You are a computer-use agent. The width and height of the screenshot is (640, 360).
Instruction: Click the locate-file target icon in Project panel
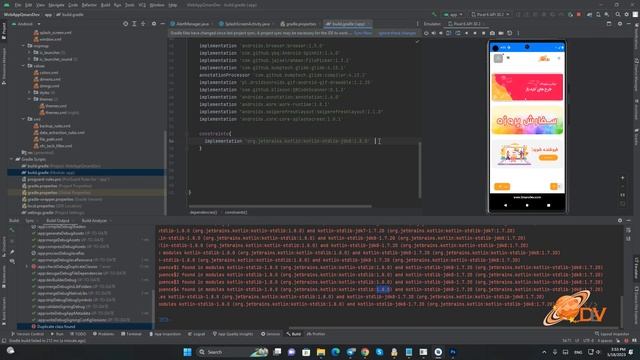coord(125,24)
